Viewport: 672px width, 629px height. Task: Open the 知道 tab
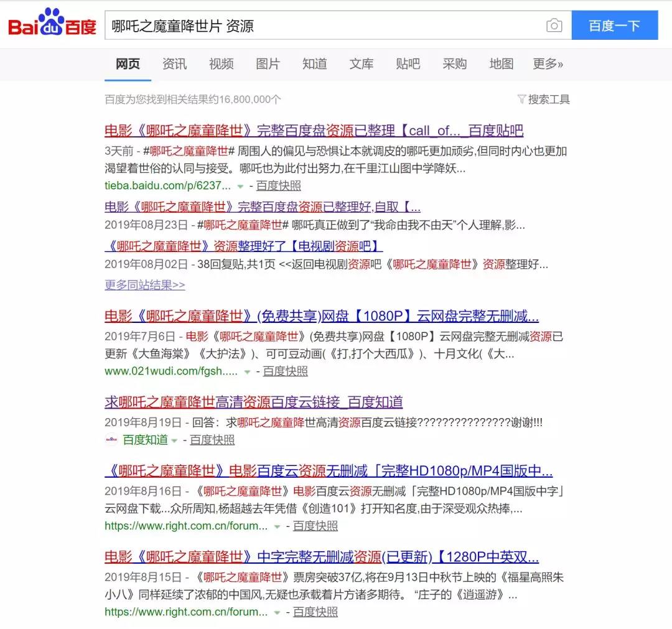pyautogui.click(x=315, y=64)
